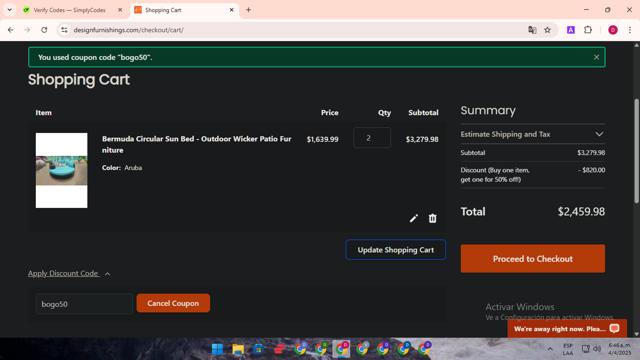
Task: Reload the current page
Action: (44, 30)
